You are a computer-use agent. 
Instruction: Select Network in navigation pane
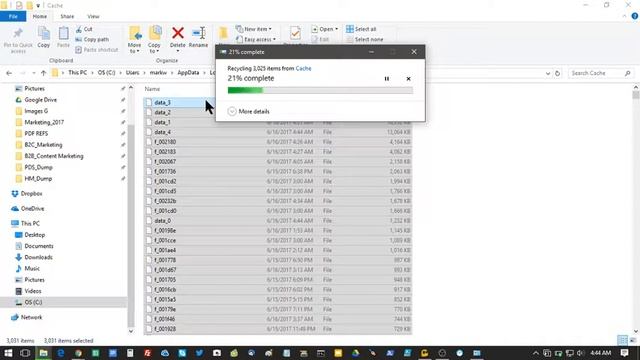[x=31, y=317]
